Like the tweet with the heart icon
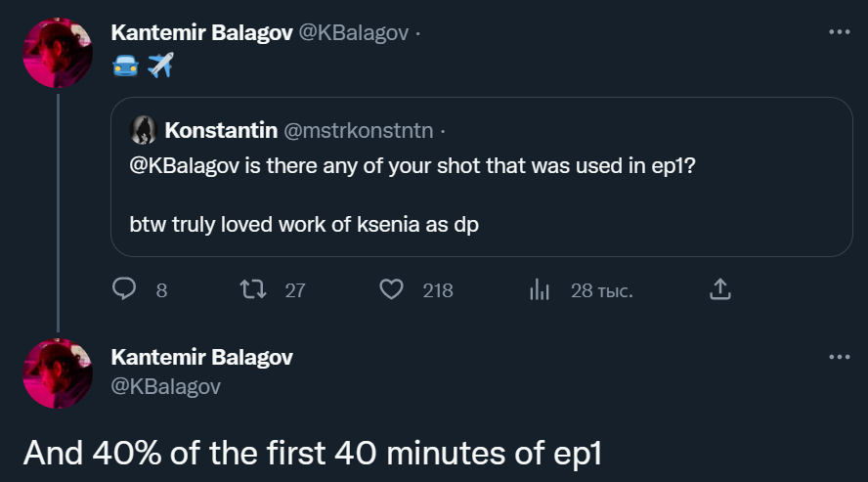The height and width of the screenshot is (482, 868). [x=391, y=289]
